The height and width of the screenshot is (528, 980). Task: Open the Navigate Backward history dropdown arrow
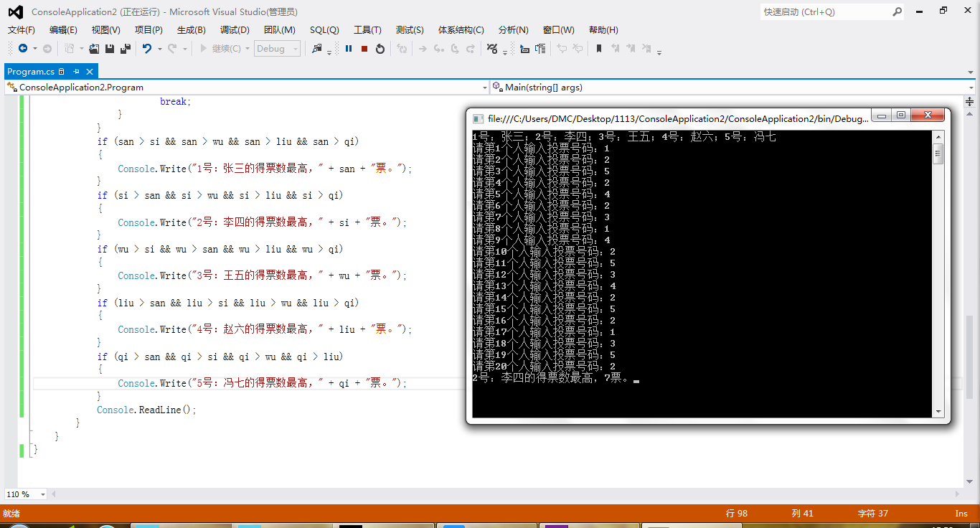coord(34,49)
